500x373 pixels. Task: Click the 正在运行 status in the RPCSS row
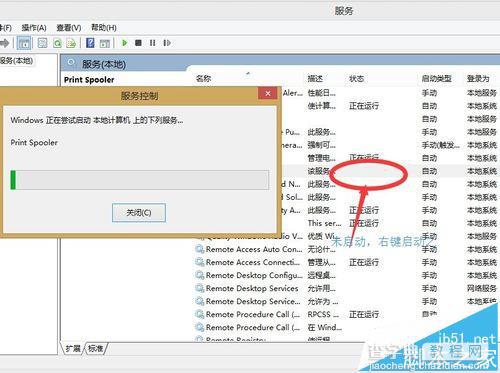364,314
